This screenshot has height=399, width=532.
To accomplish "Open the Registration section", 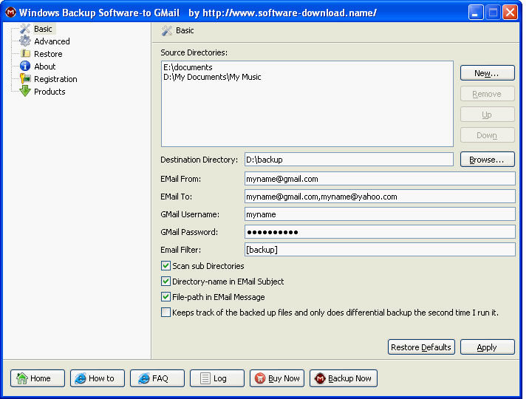I will [x=55, y=79].
